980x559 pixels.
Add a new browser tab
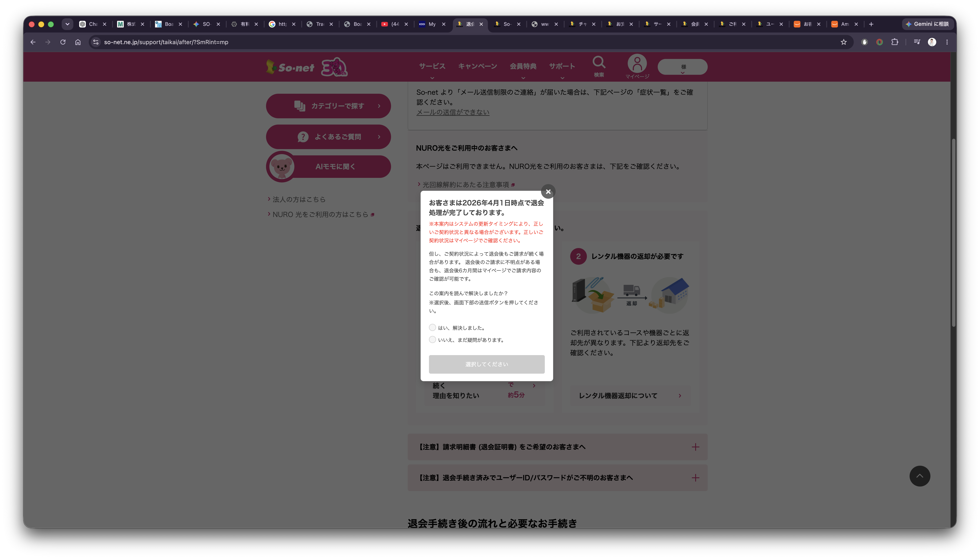[871, 24]
